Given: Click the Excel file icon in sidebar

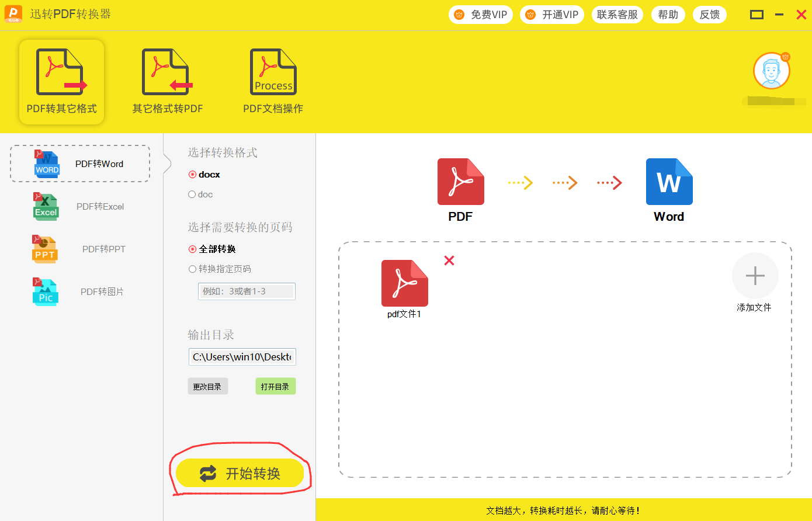Looking at the screenshot, I should [46, 207].
